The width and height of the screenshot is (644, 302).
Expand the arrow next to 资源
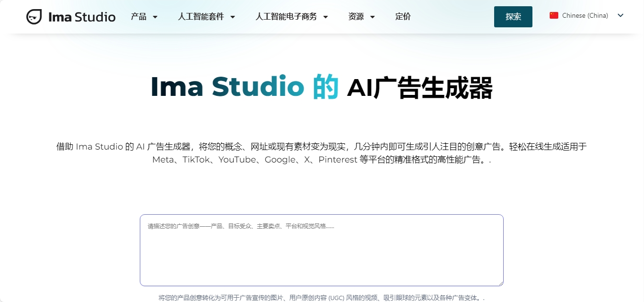point(373,17)
